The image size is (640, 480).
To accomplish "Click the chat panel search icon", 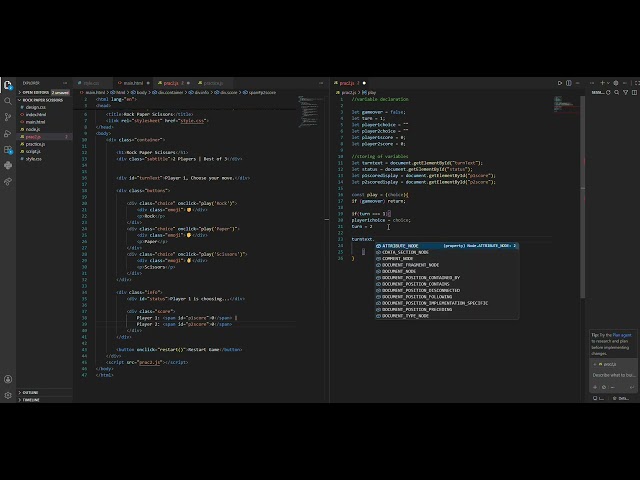I will 617,93.
